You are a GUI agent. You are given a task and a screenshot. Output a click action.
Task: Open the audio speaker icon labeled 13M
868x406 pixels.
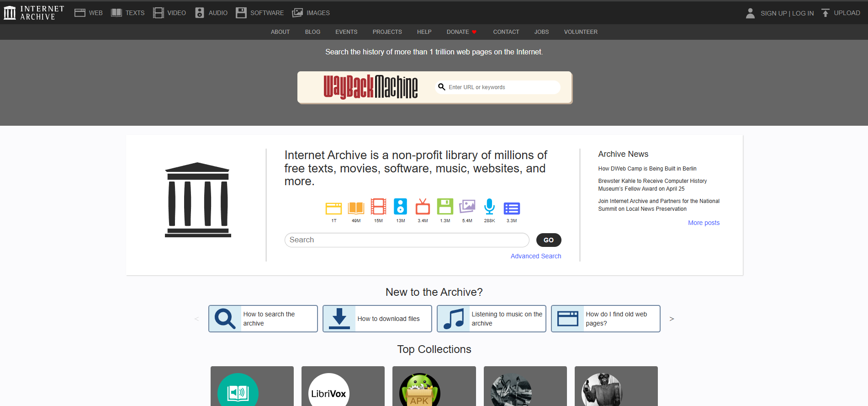click(400, 207)
